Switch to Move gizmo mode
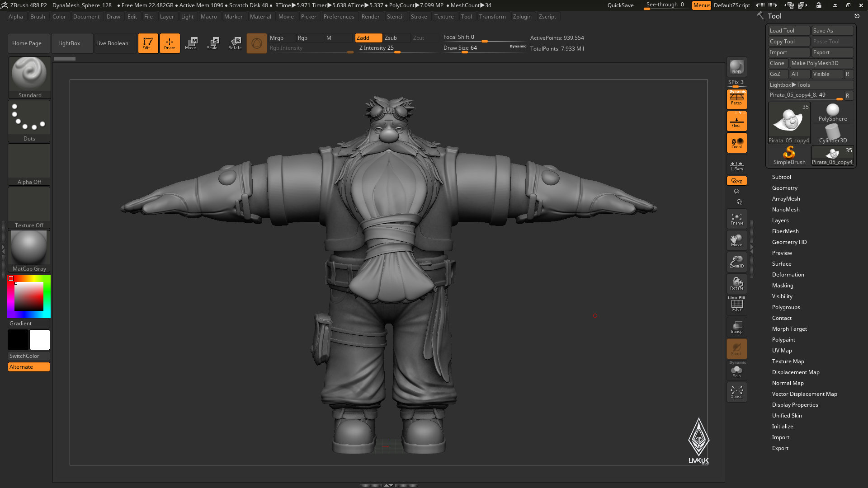868x488 pixels. coord(191,43)
